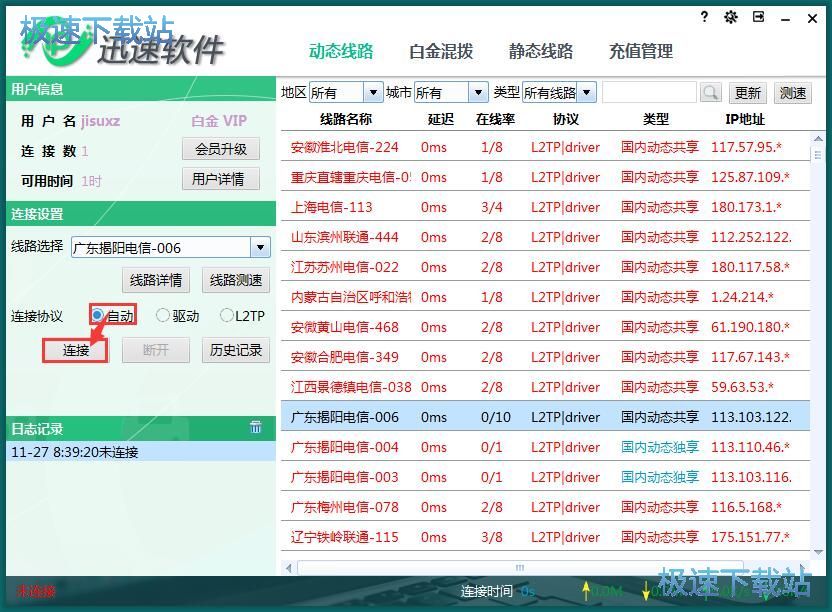
Task: Select row 上海电信-113
Action: tap(545, 206)
